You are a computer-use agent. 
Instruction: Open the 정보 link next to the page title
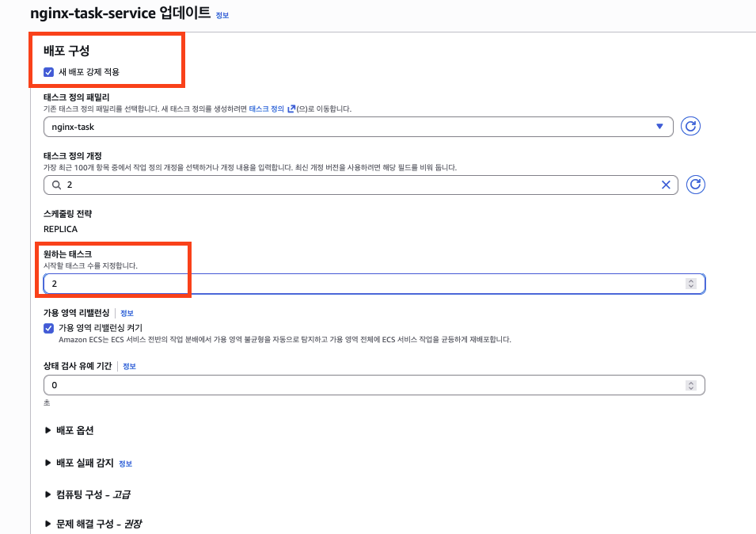[222, 15]
